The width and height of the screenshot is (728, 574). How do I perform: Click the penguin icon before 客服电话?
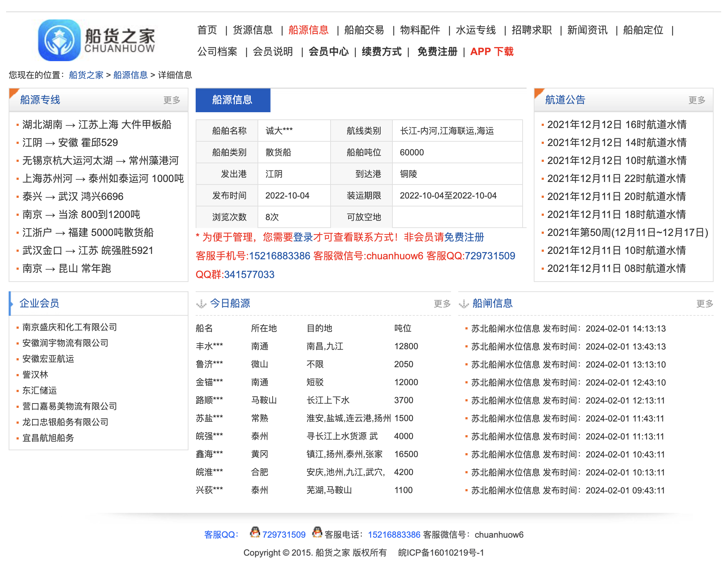tap(317, 532)
